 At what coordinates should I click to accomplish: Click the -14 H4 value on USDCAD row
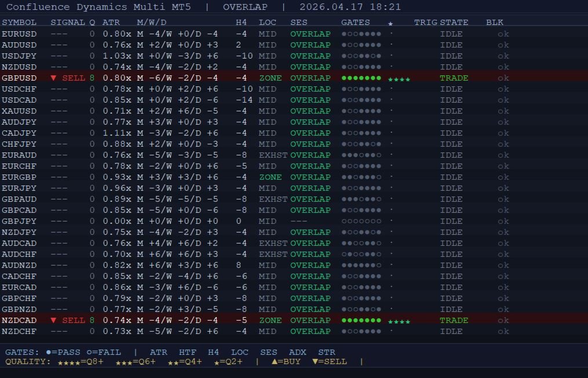click(244, 100)
